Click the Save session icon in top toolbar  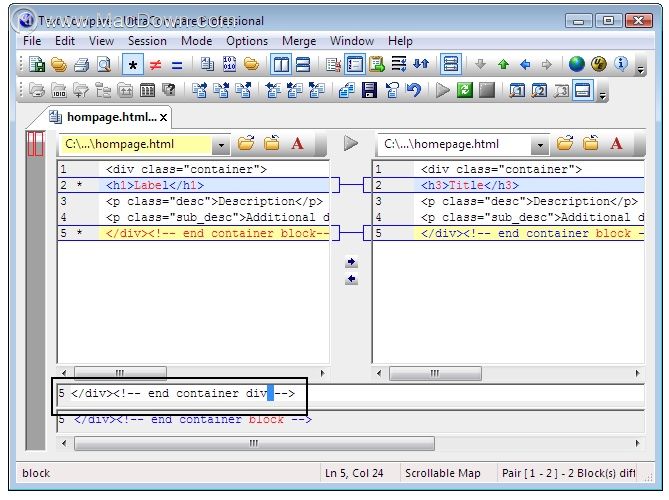(x=37, y=64)
